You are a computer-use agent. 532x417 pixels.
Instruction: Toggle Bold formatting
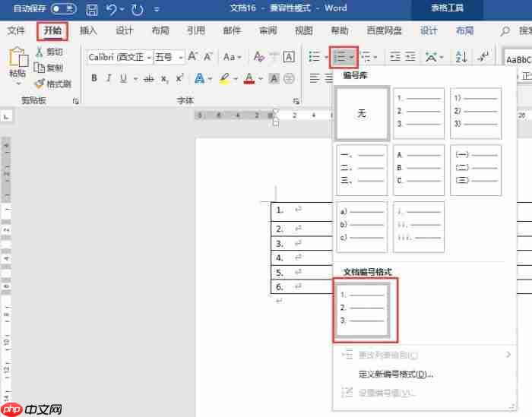94,79
